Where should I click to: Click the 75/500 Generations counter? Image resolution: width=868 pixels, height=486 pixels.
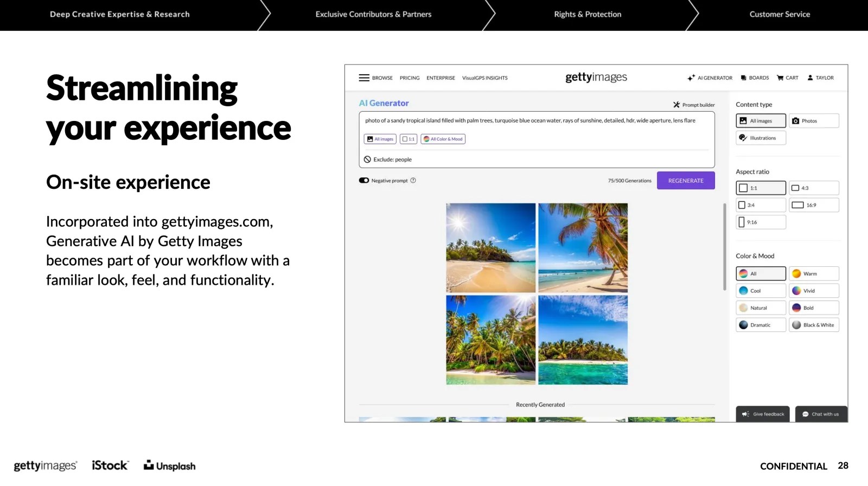[629, 181]
